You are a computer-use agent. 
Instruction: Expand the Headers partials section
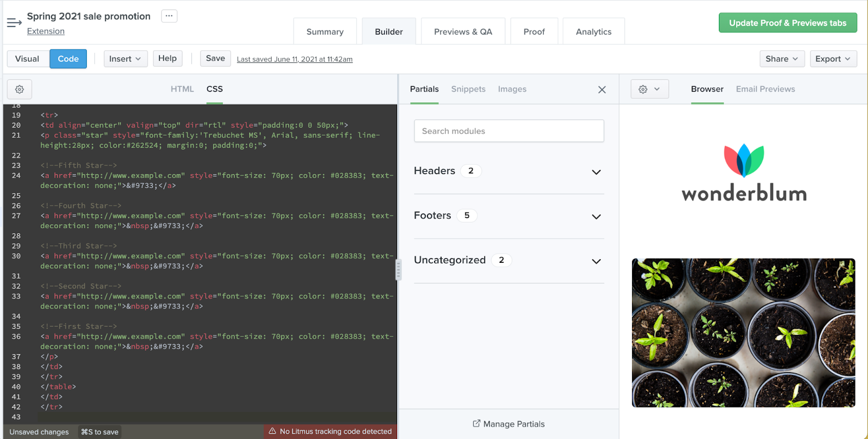click(x=596, y=172)
